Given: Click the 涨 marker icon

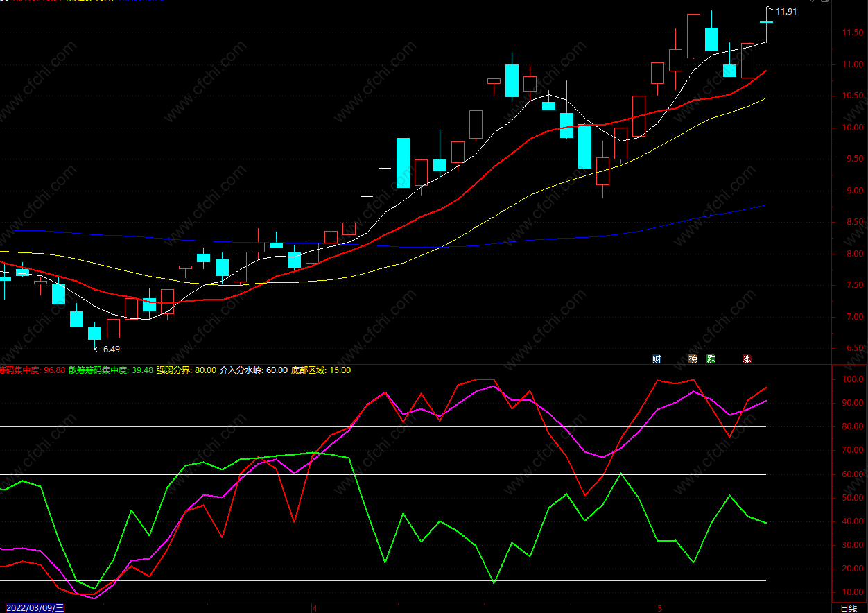Looking at the screenshot, I should (747, 359).
